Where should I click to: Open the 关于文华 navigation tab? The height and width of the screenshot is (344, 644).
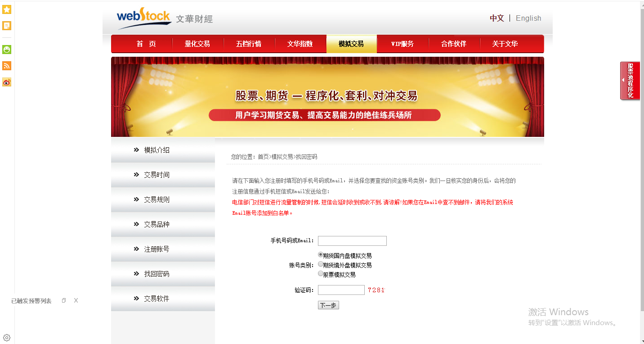[x=505, y=44]
